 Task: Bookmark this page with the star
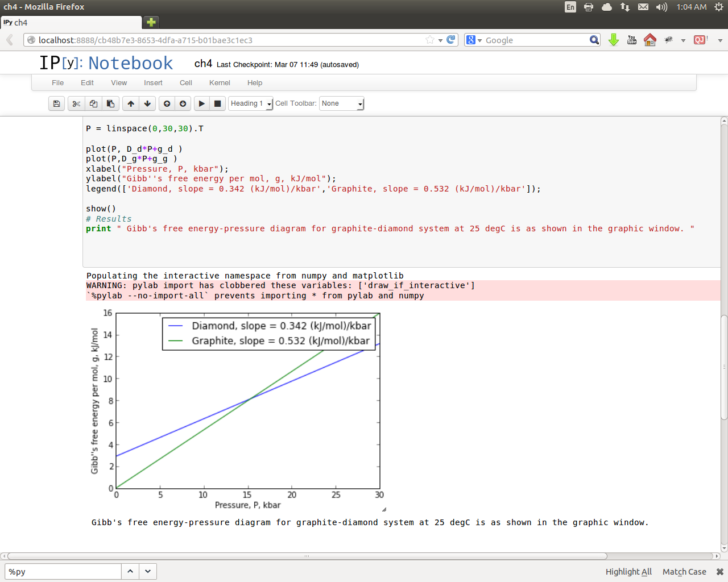click(x=430, y=40)
